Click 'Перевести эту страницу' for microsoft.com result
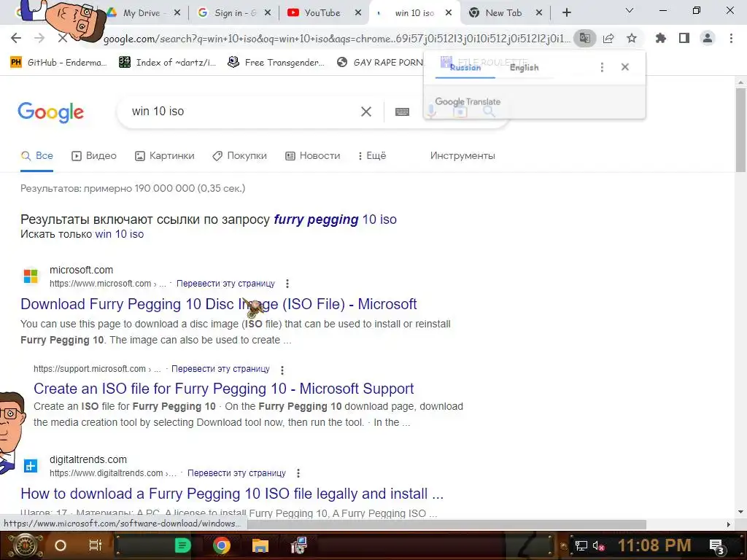 pyautogui.click(x=225, y=284)
